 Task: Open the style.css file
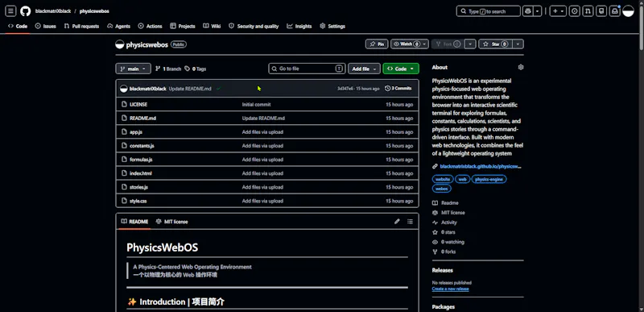[x=138, y=201]
